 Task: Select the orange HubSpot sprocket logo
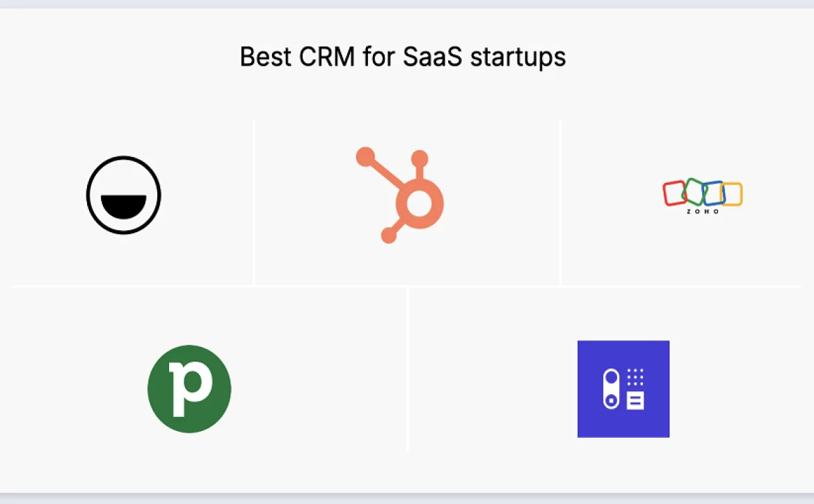coord(400,195)
